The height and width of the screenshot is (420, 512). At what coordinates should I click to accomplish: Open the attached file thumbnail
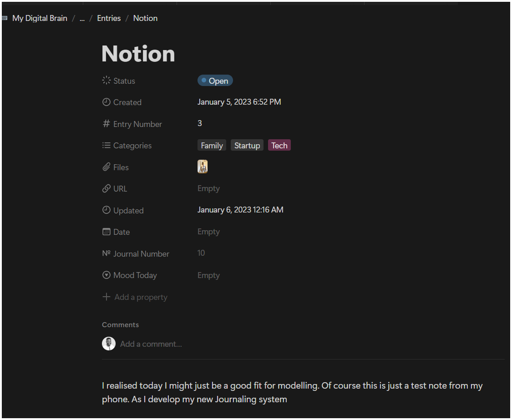pyautogui.click(x=203, y=167)
